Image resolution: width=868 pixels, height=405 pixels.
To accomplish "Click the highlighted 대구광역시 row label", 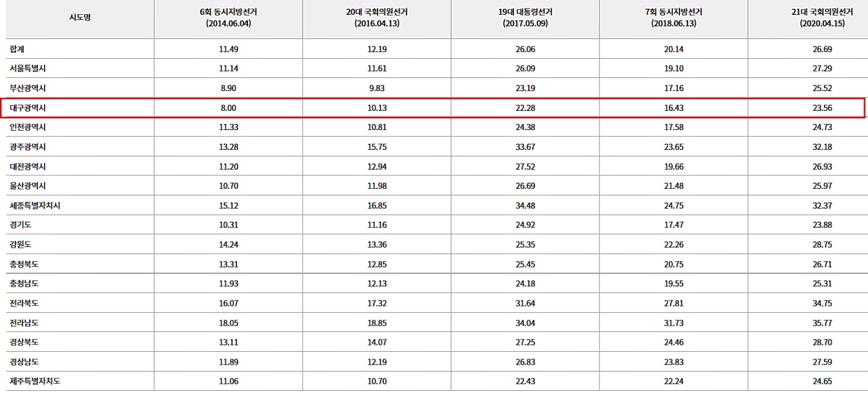I will pyautogui.click(x=28, y=108).
